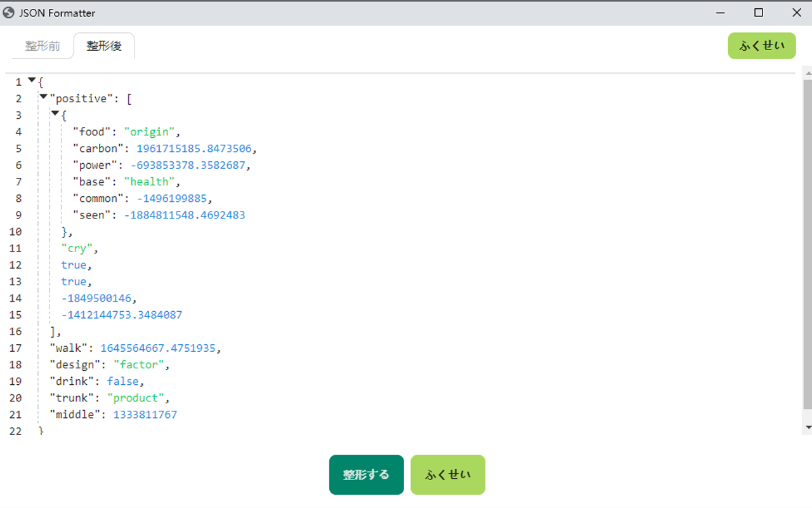812x508 pixels.
Task: Select the "factor" value of design
Action: coord(140,364)
